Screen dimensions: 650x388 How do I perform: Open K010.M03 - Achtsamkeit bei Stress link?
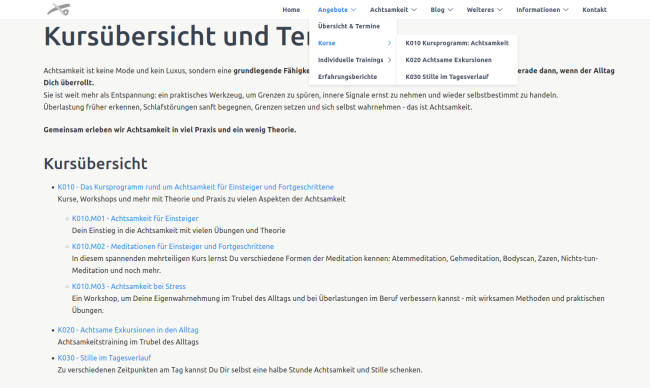129,286
